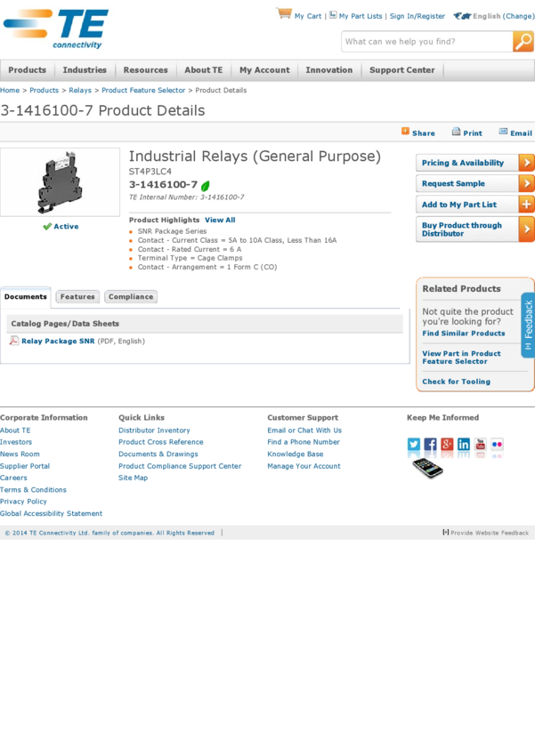Image resolution: width=535 pixels, height=756 pixels.
Task: Switch to the Features tab
Action: (77, 296)
